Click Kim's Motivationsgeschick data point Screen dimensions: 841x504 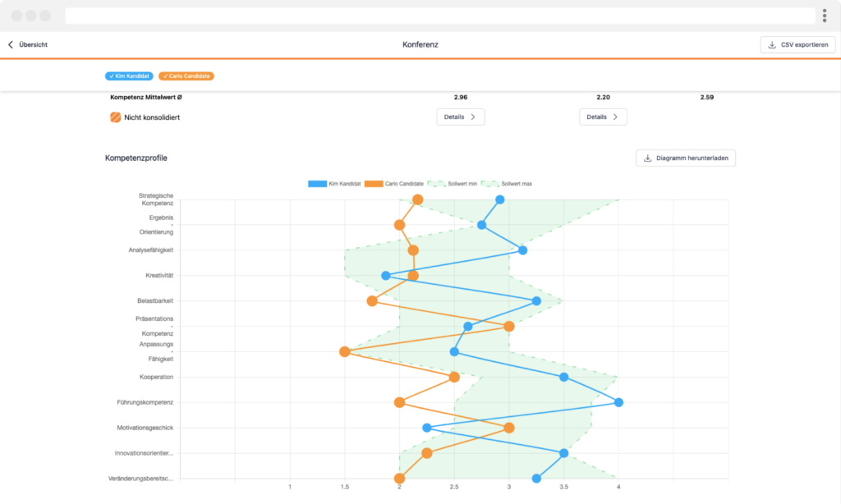[427, 428]
